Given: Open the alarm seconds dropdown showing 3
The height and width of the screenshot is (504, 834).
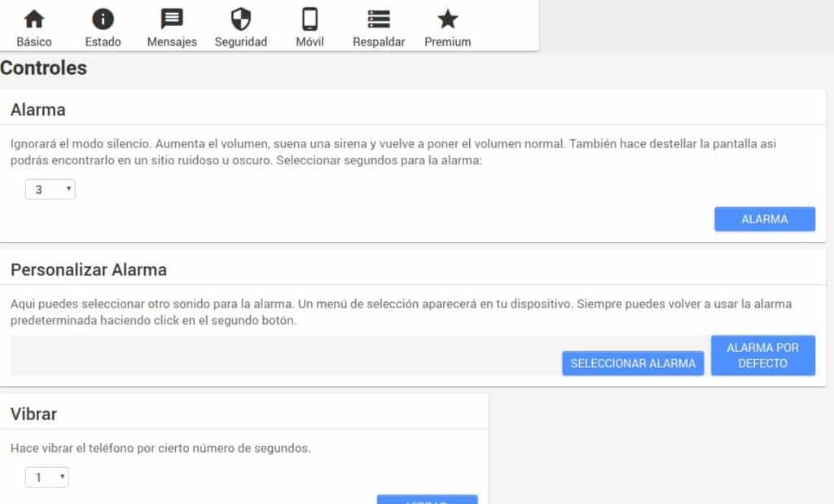Looking at the screenshot, I should point(50,190).
